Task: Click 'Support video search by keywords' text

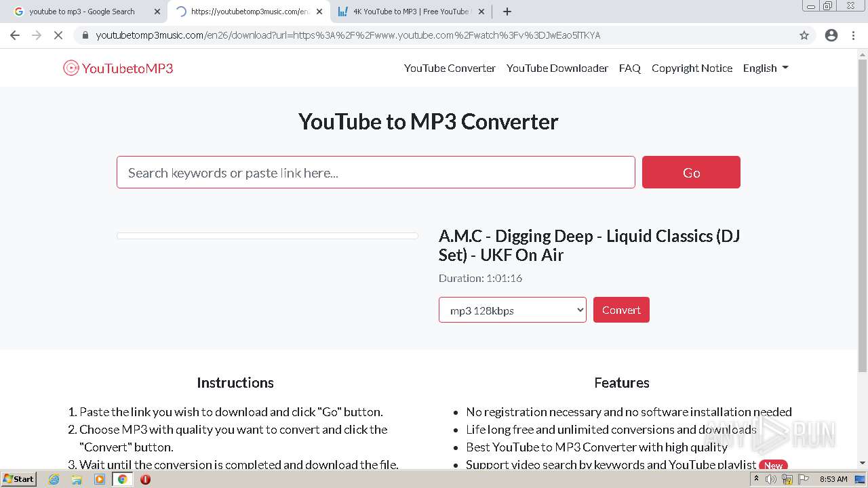Action: [611, 464]
